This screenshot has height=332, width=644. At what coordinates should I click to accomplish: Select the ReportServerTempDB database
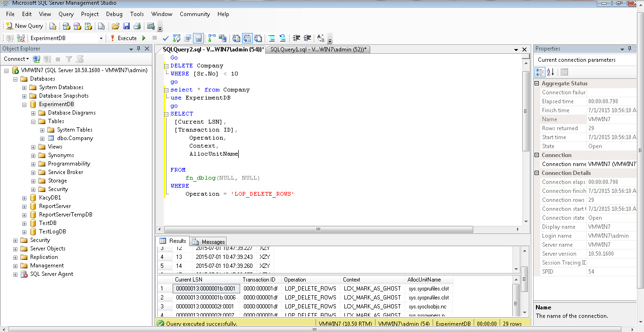coord(66,215)
